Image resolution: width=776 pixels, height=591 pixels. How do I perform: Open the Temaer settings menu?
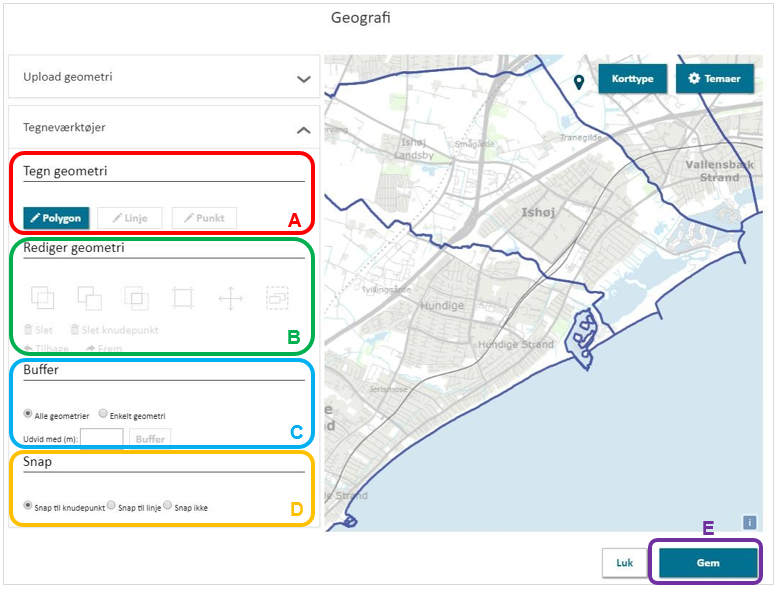point(714,78)
